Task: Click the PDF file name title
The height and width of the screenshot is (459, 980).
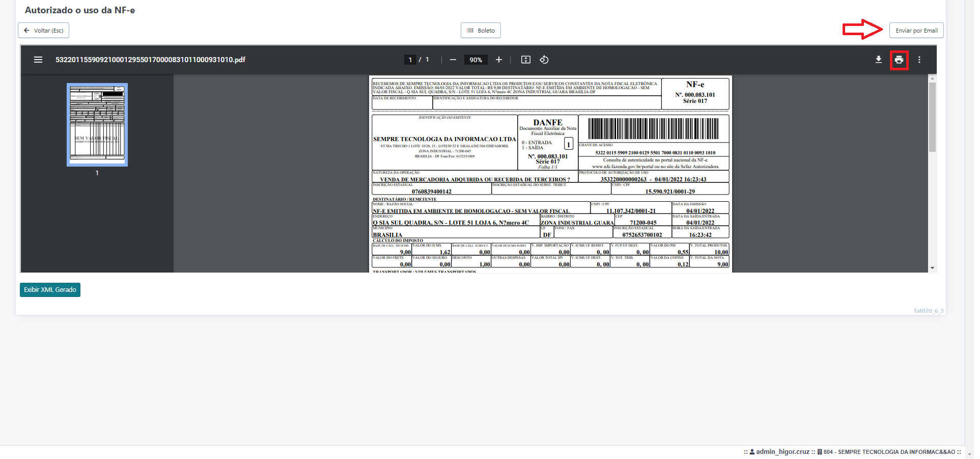Action: 150,60
